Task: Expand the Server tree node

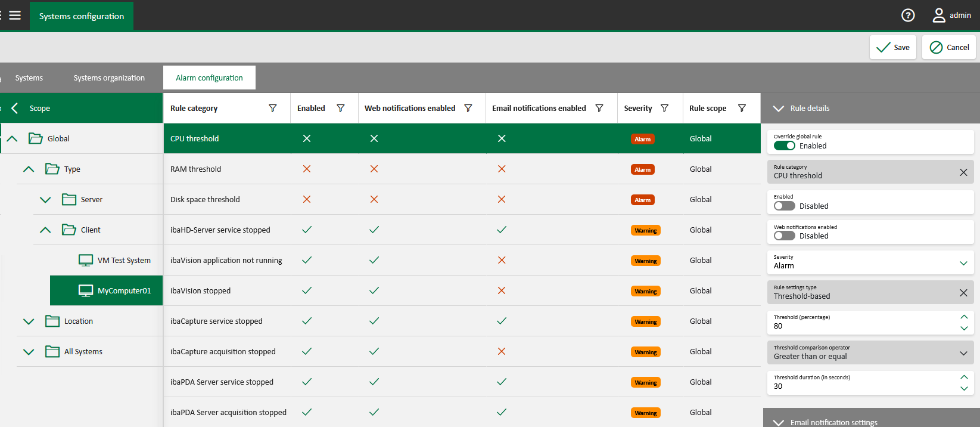Action: (45, 199)
